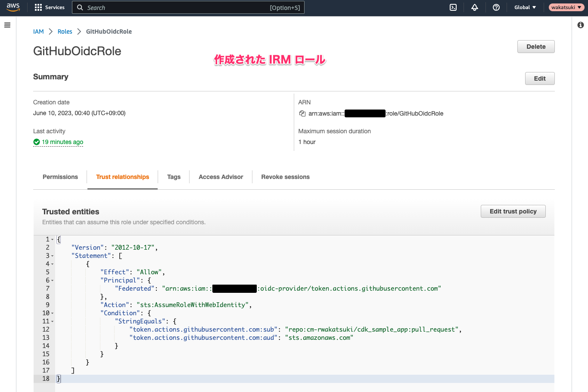Copy the role ARN using the copy icon
The height and width of the screenshot is (392, 588).
302,113
